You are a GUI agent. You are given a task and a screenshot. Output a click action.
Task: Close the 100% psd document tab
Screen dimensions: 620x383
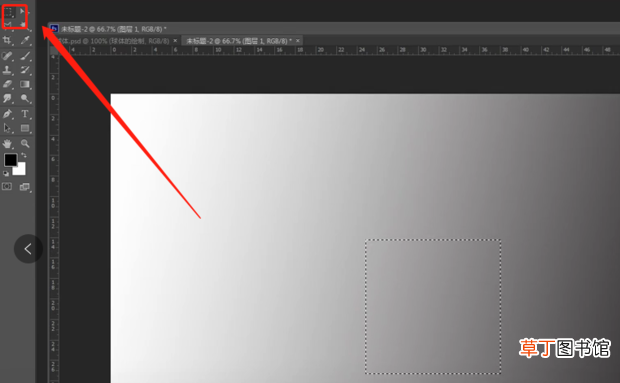pyautogui.click(x=175, y=41)
